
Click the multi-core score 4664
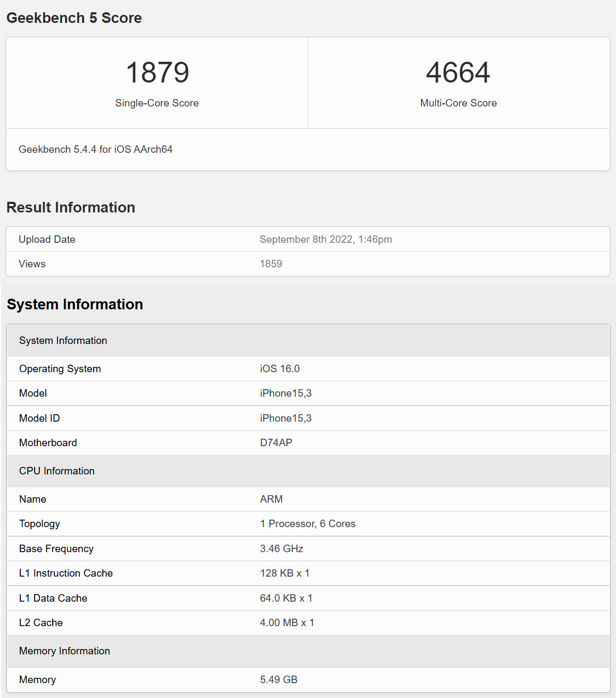(458, 72)
